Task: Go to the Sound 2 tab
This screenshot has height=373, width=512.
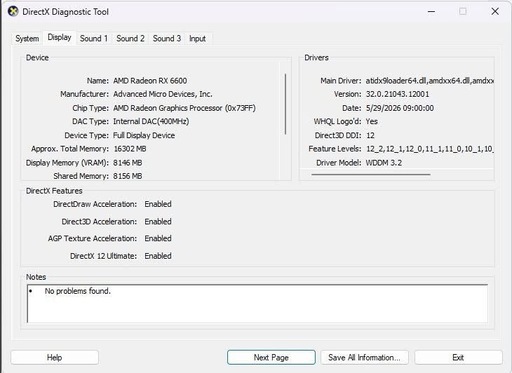Action: (x=130, y=38)
